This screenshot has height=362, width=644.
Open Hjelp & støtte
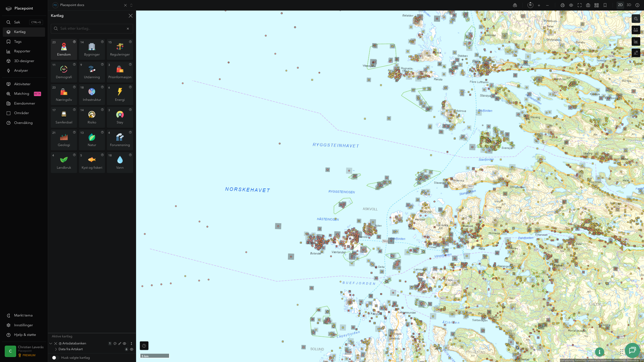(x=24, y=335)
